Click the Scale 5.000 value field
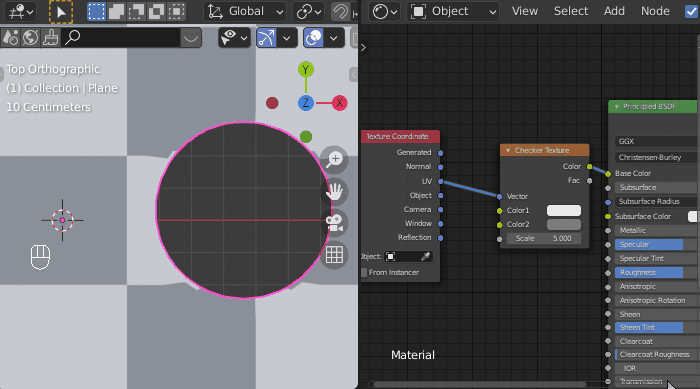Viewport: 700px width, 389px height. click(543, 238)
